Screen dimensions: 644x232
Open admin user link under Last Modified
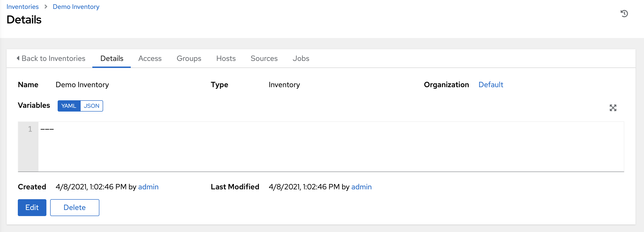click(361, 187)
